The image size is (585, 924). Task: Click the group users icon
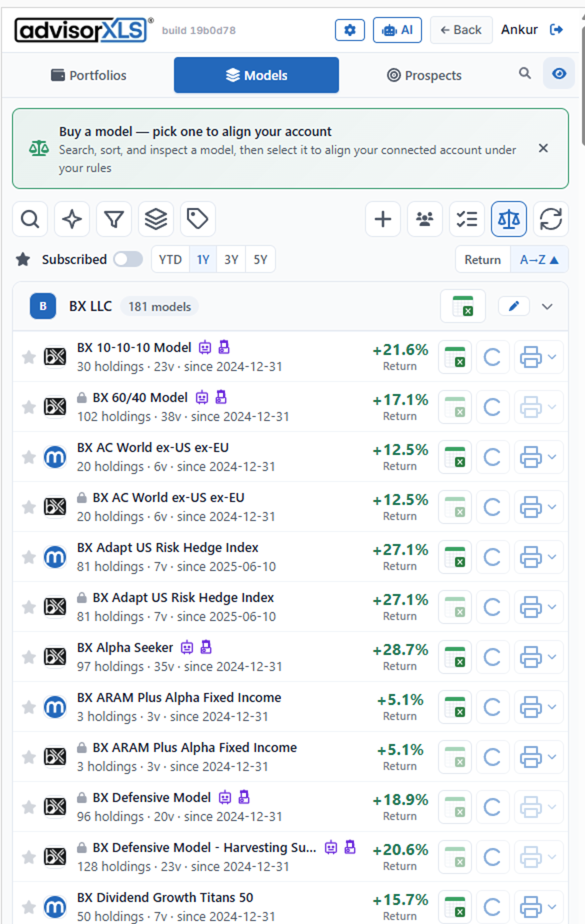[425, 219]
